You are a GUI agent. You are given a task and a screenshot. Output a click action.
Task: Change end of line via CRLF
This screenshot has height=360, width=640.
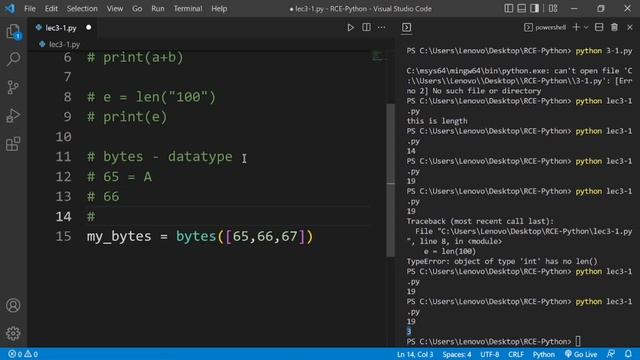coord(516,354)
